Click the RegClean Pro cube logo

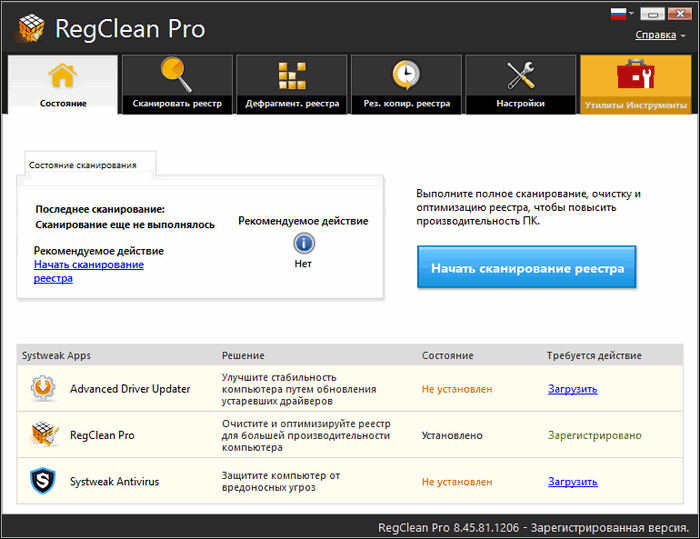[x=30, y=29]
